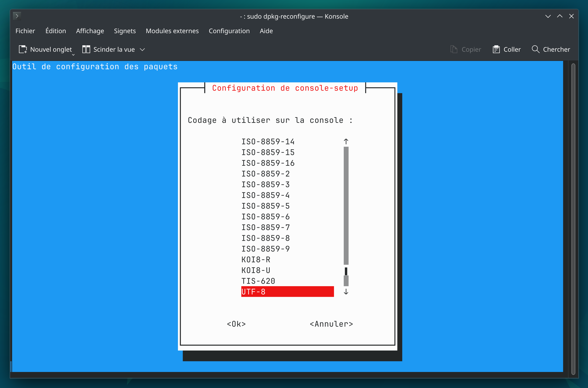Click the Nouvel onglet label
Viewport: 588px width, 388px height.
(x=51, y=49)
